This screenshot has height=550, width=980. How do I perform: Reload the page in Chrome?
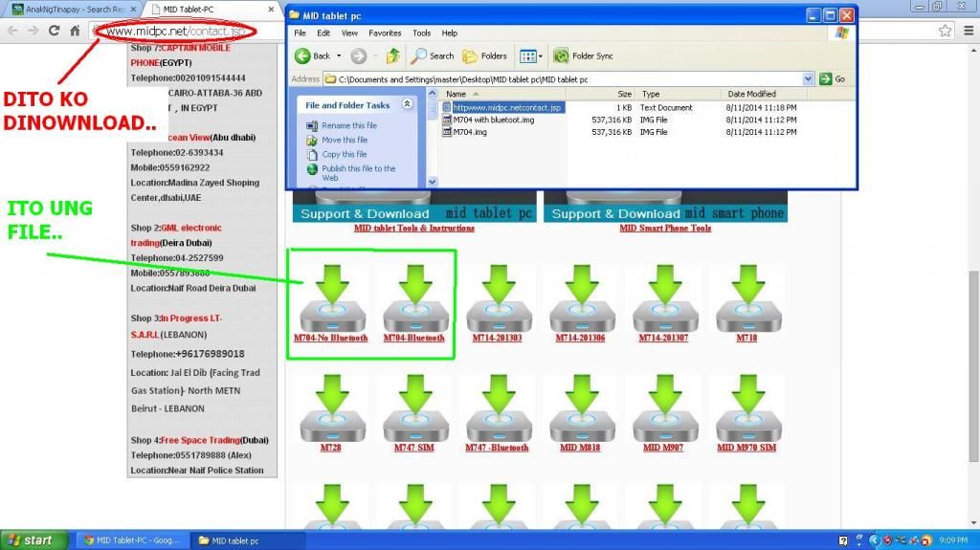(x=55, y=31)
